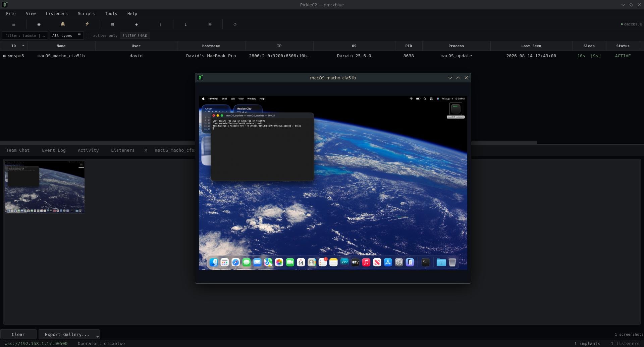Click the 'macOS_macho_cfa51b' name cell in table
Viewport: 644px width, 347px height.
pyautogui.click(x=61, y=56)
